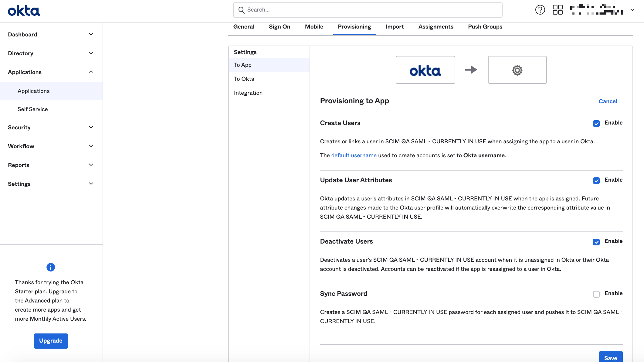The height and width of the screenshot is (362, 644).
Task: Select To Okta settings item
Action: click(269, 79)
